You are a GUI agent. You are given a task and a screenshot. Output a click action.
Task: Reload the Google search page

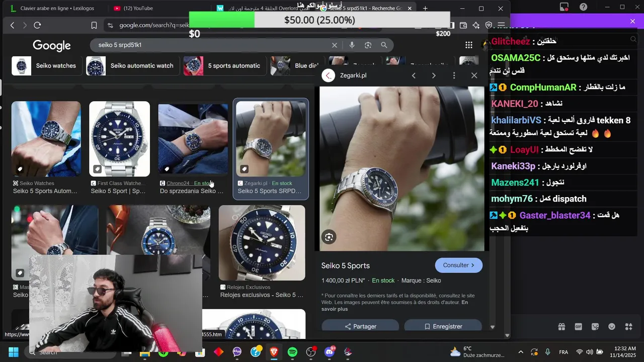point(37,25)
